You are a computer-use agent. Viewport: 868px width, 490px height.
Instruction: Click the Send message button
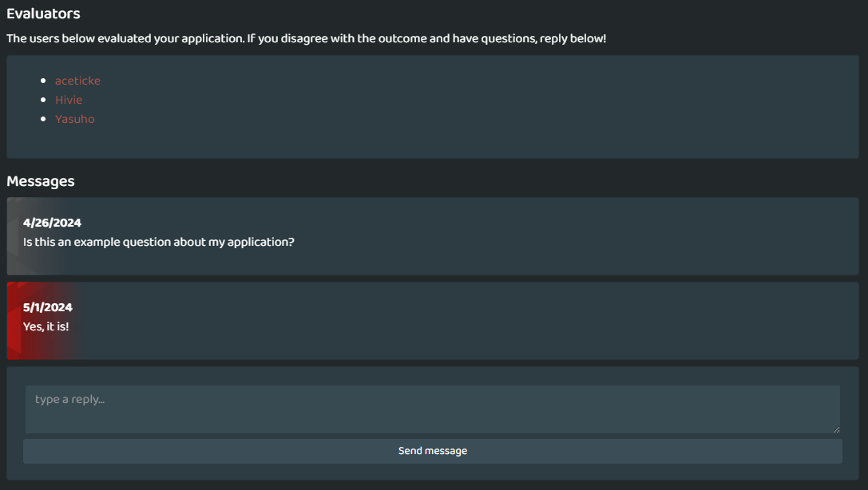click(432, 451)
